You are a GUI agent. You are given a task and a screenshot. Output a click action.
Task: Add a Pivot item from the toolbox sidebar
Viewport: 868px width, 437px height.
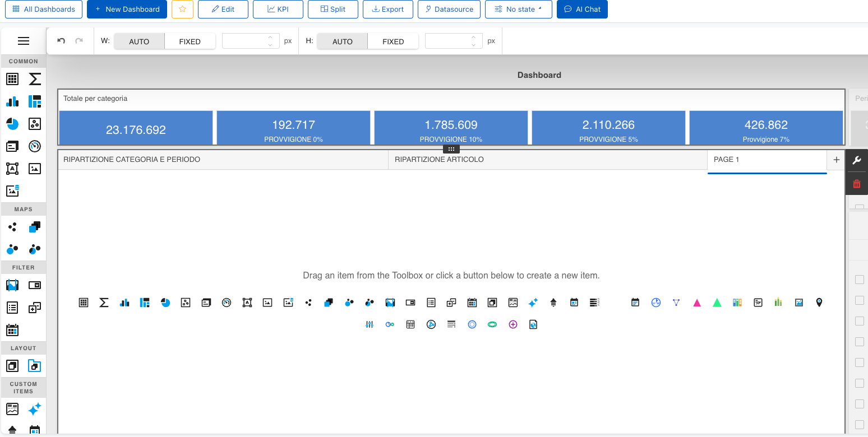tap(35, 79)
